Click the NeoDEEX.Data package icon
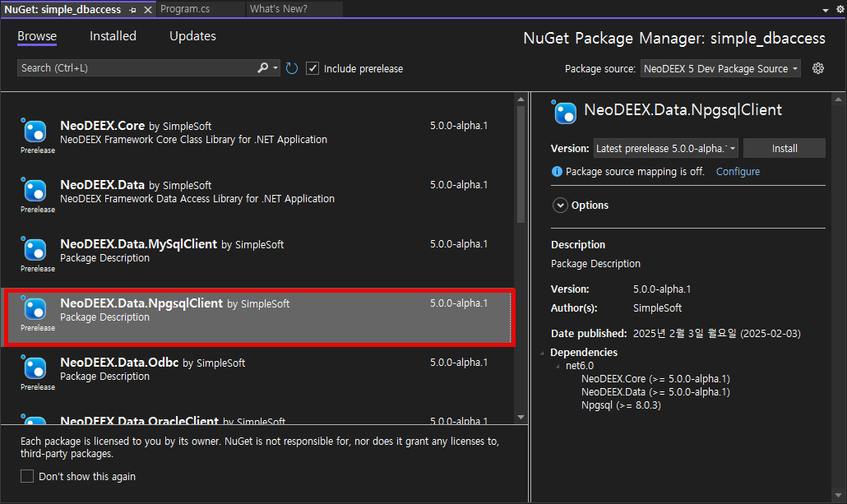Image resolution: width=847 pixels, height=504 pixels. click(35, 190)
